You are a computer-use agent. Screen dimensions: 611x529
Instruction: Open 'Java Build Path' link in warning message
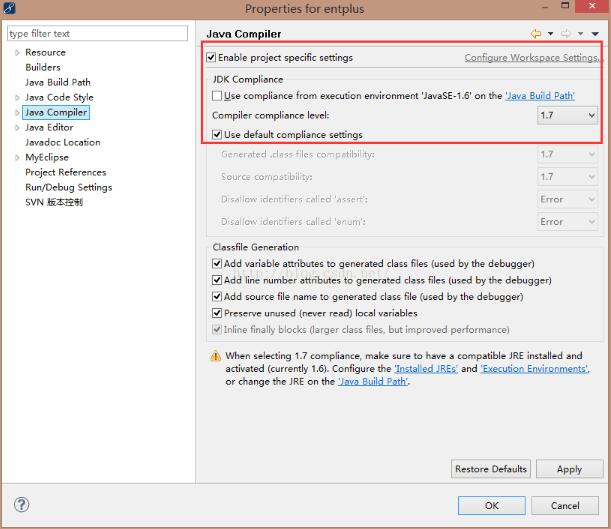pyautogui.click(x=373, y=381)
